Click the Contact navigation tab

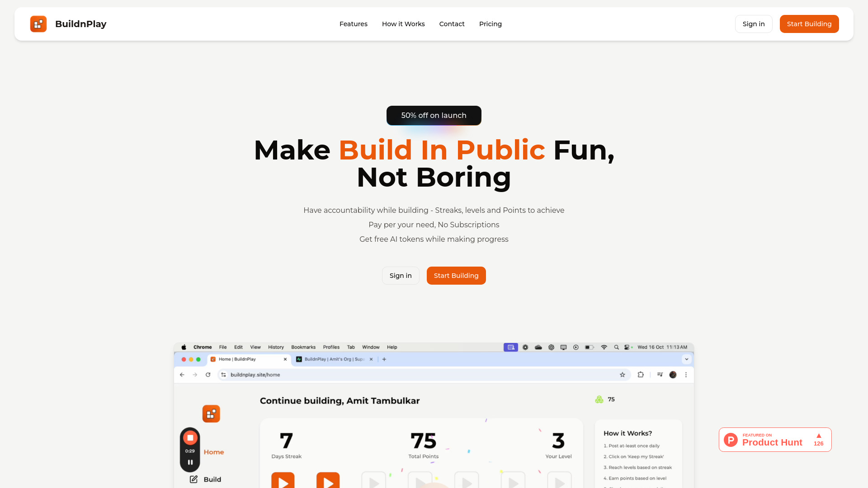coord(452,24)
